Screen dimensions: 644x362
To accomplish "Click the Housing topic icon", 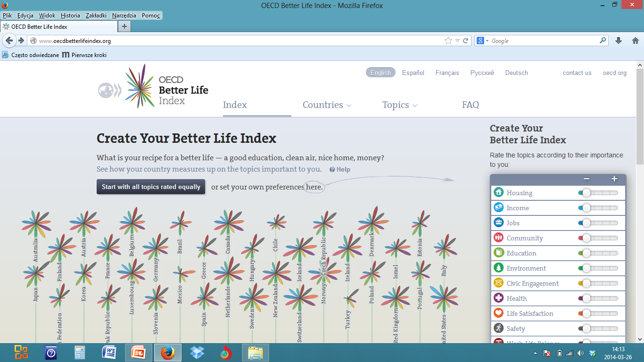I will pyautogui.click(x=498, y=192).
